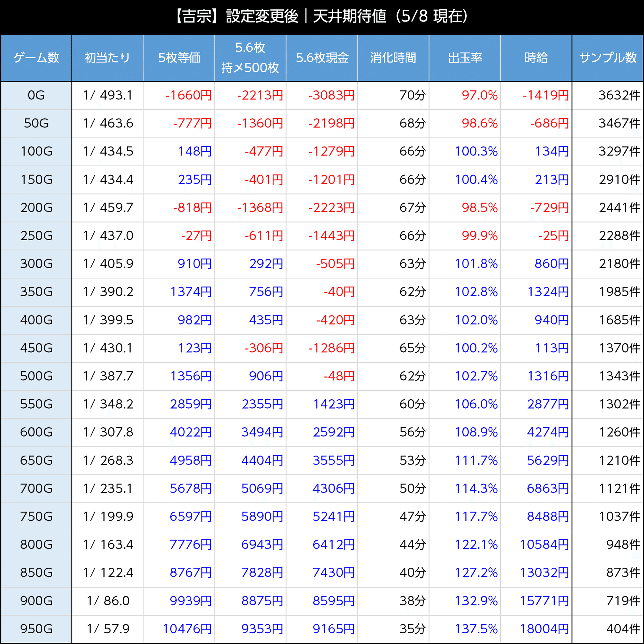Screen dimensions: 644x644
Task: Click the 初当たり column header
Action: [x=107, y=58]
